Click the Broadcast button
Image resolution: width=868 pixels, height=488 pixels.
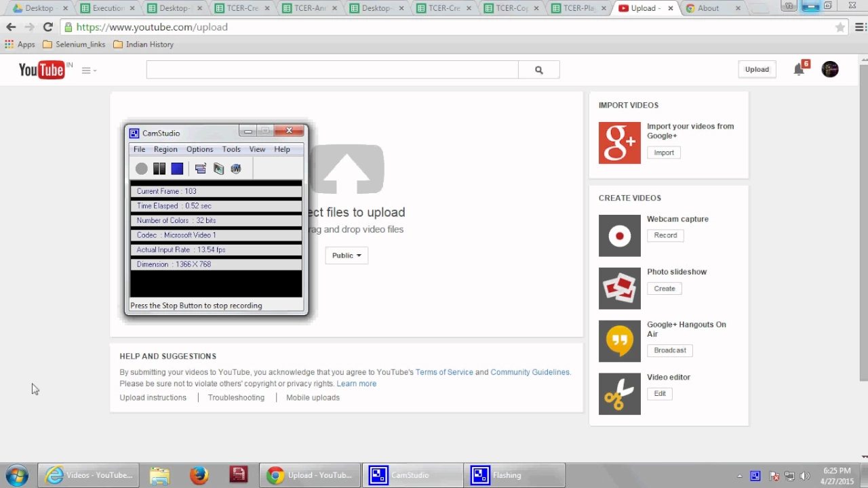point(670,350)
